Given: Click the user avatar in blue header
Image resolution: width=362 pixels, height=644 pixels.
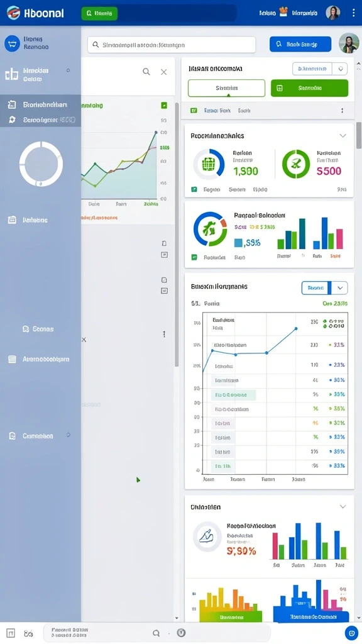Looking at the screenshot, I should pyautogui.click(x=333, y=13).
